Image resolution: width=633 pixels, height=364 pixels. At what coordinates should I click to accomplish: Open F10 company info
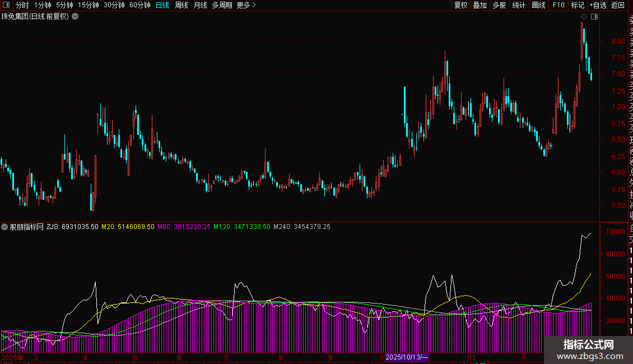coord(558,5)
